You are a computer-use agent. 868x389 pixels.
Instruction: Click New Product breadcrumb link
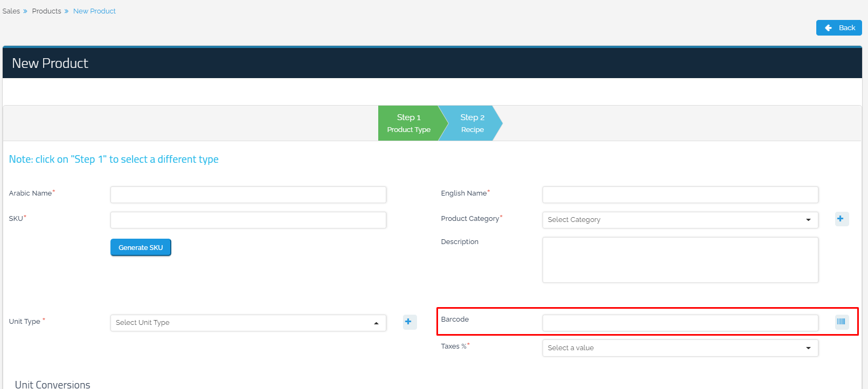(94, 11)
